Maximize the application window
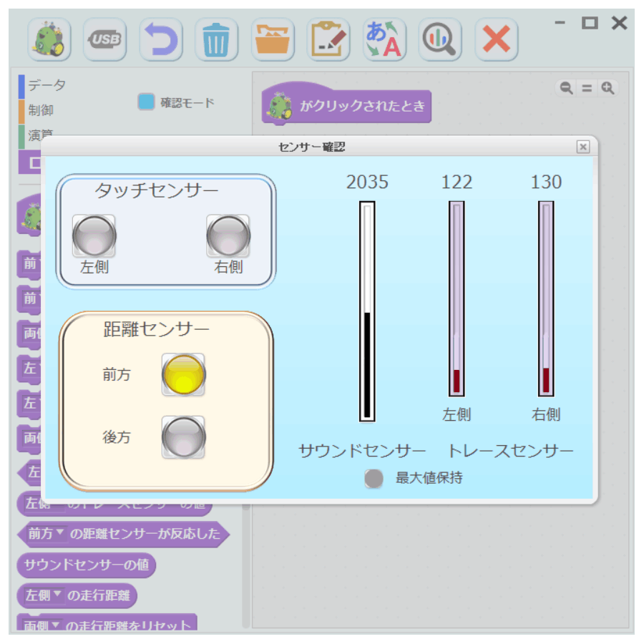The height and width of the screenshot is (644, 644). pyautogui.click(x=590, y=23)
